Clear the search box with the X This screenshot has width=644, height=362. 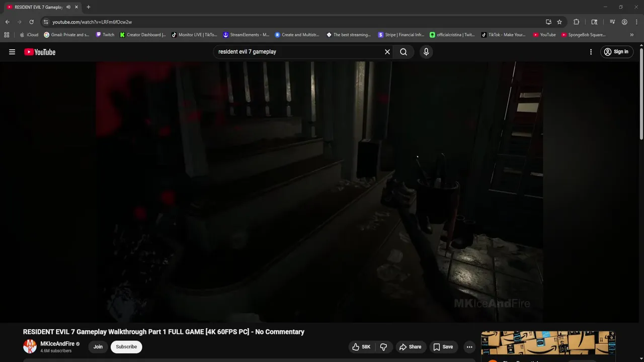point(387,52)
